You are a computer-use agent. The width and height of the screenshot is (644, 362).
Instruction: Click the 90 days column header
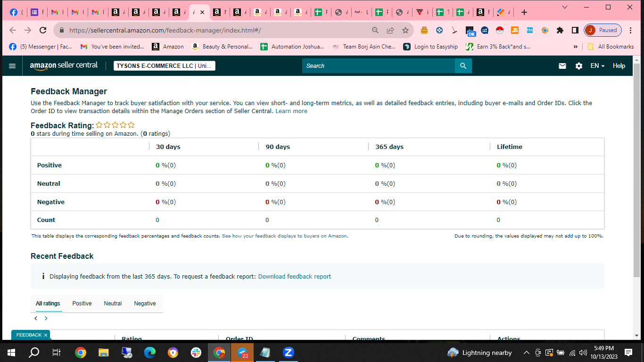pos(278,147)
